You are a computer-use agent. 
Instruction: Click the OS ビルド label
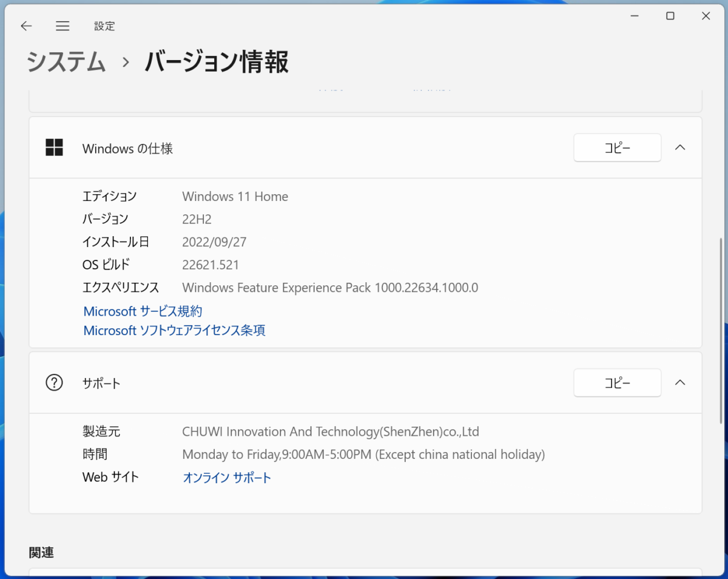pyautogui.click(x=106, y=265)
